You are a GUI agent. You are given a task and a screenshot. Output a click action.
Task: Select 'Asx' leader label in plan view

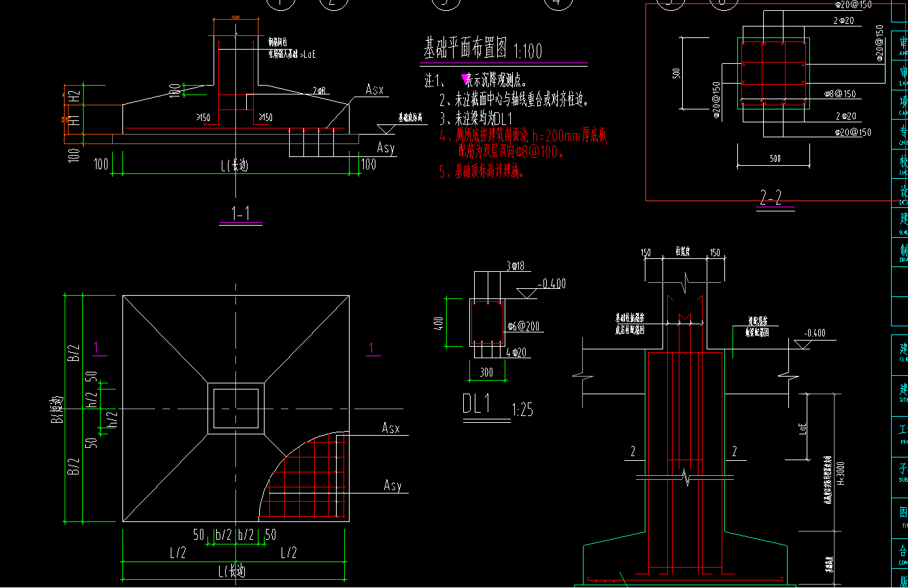click(391, 428)
